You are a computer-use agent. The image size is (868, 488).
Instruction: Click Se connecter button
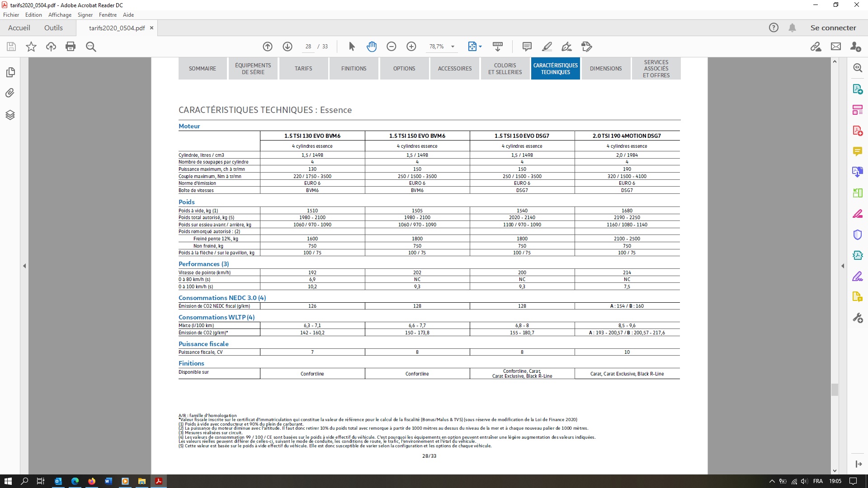pyautogui.click(x=833, y=28)
